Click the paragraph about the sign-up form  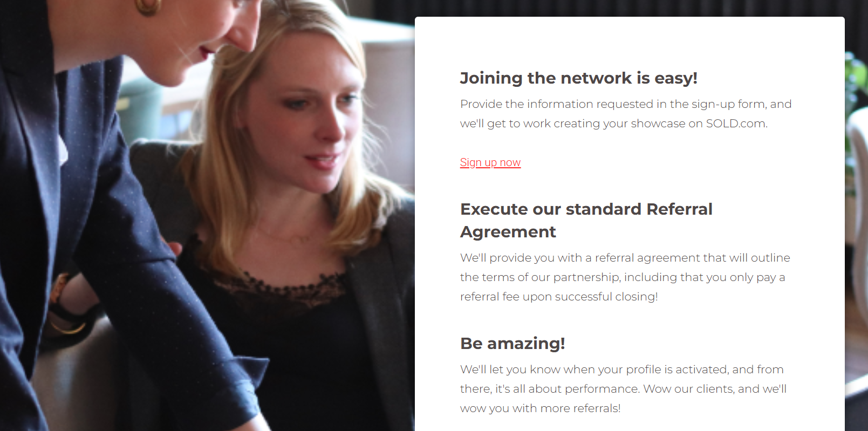pyautogui.click(x=625, y=114)
